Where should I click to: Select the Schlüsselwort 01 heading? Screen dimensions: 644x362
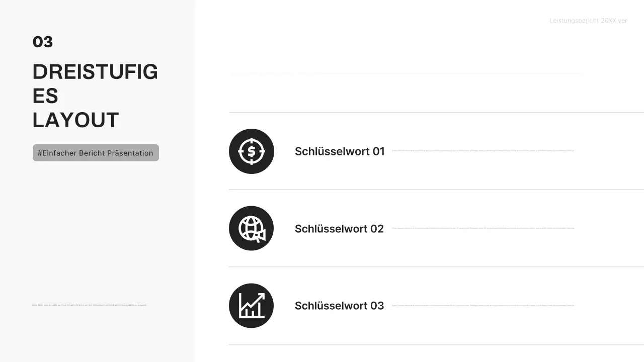coord(340,151)
